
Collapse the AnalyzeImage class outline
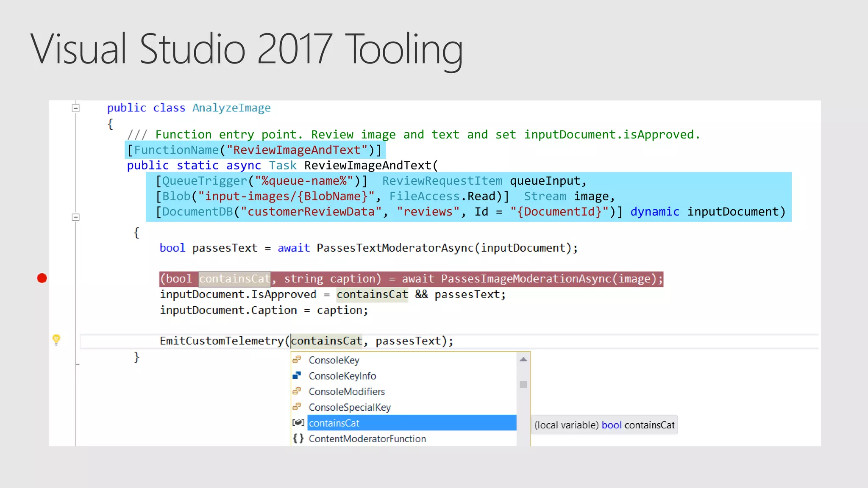click(x=75, y=108)
